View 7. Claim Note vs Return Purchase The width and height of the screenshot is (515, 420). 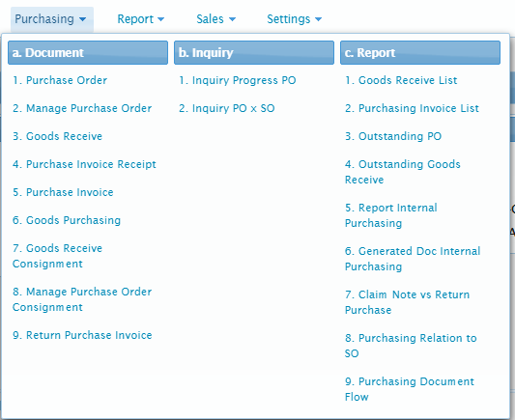[x=408, y=302]
